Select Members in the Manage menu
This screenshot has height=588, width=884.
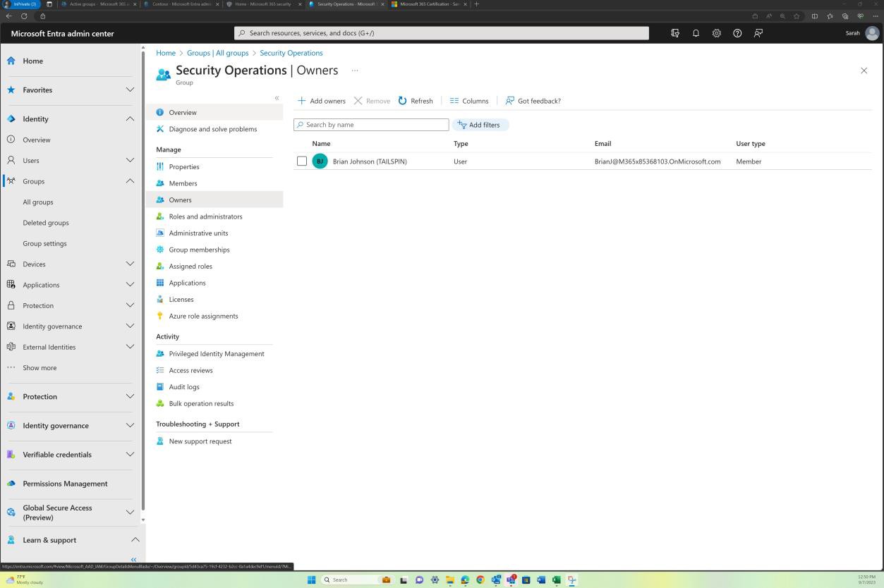coord(183,183)
